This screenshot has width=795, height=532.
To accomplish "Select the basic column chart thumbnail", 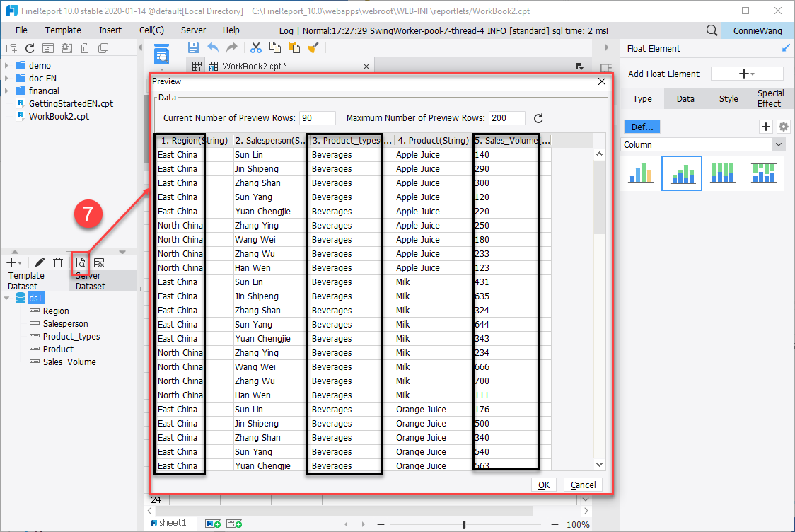I will pyautogui.click(x=641, y=173).
